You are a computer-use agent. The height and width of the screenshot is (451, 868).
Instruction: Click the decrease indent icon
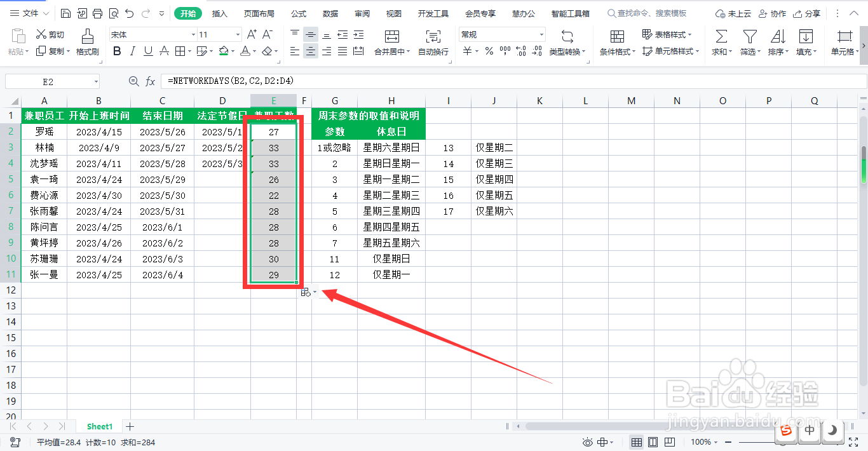[342, 35]
